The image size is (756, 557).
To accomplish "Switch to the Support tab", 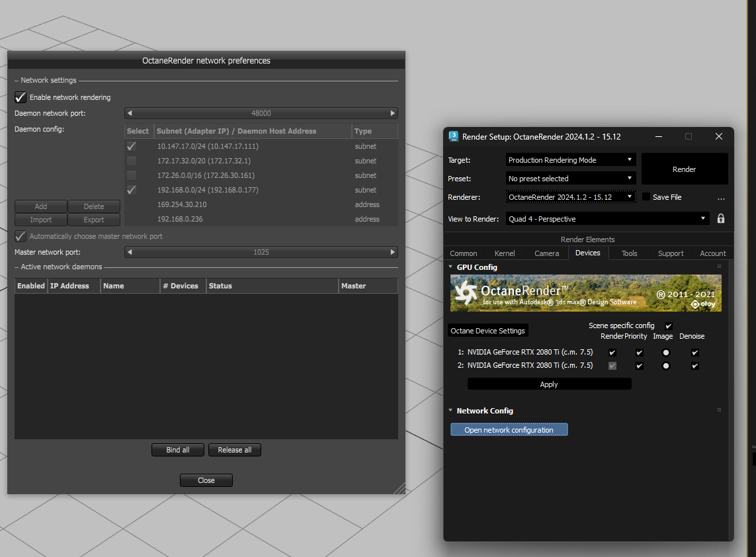I will point(671,253).
